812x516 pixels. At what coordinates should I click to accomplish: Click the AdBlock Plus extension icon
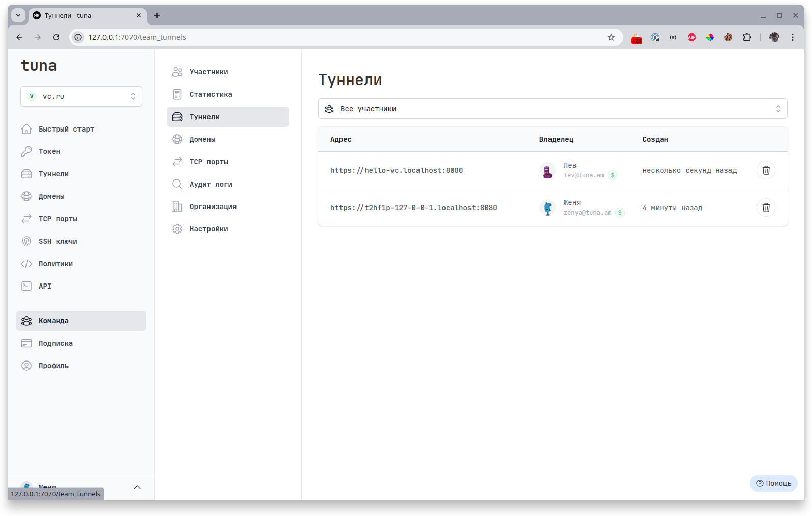692,37
